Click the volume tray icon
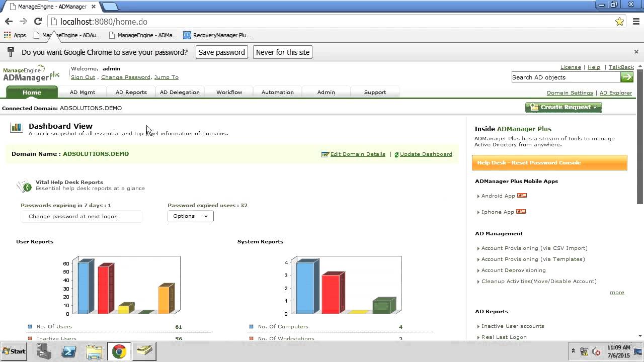Screen dimensions: 644x362 tap(597, 351)
